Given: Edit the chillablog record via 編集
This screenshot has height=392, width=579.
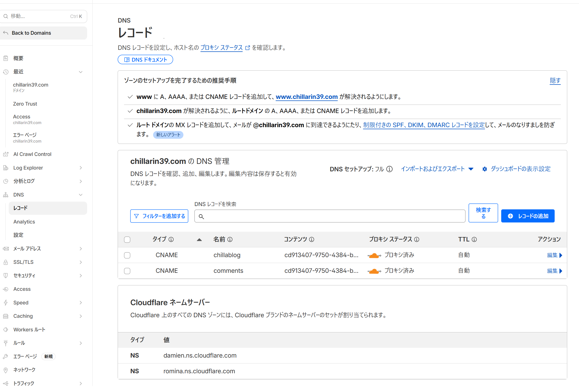Looking at the screenshot, I should tap(555, 255).
